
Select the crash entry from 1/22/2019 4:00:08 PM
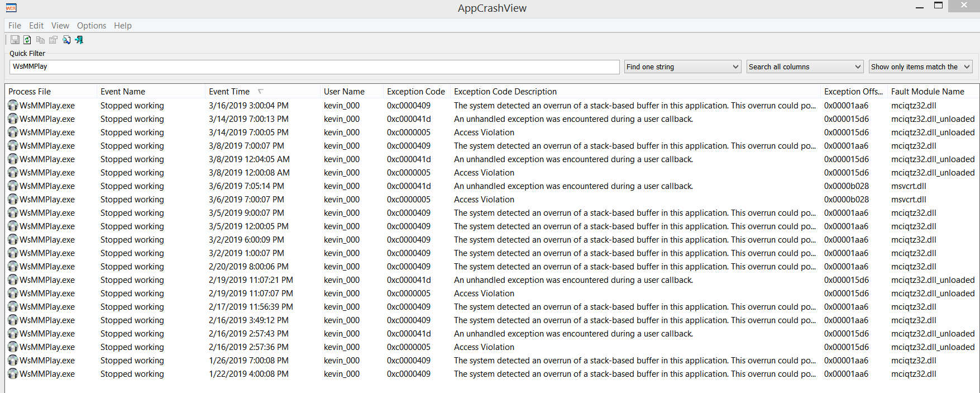pyautogui.click(x=248, y=374)
